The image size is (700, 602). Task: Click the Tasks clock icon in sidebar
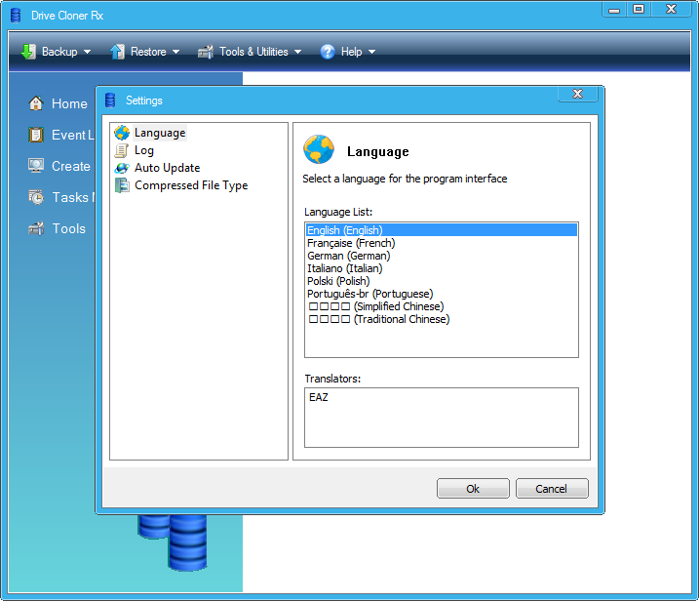(x=36, y=197)
